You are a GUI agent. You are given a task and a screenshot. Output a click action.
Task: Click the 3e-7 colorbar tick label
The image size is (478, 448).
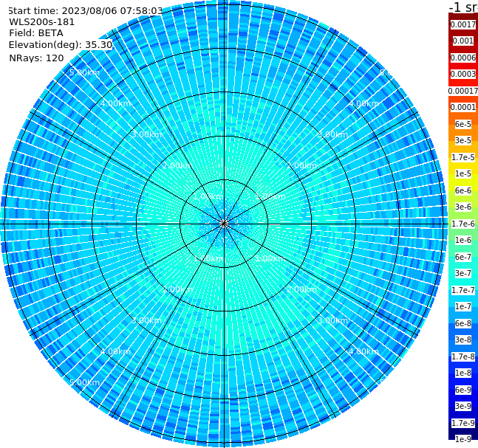click(463, 273)
